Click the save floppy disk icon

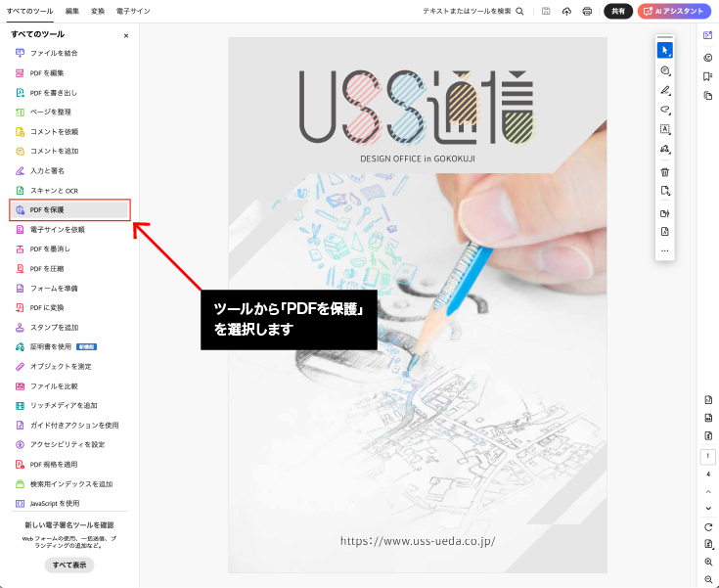[x=546, y=11]
